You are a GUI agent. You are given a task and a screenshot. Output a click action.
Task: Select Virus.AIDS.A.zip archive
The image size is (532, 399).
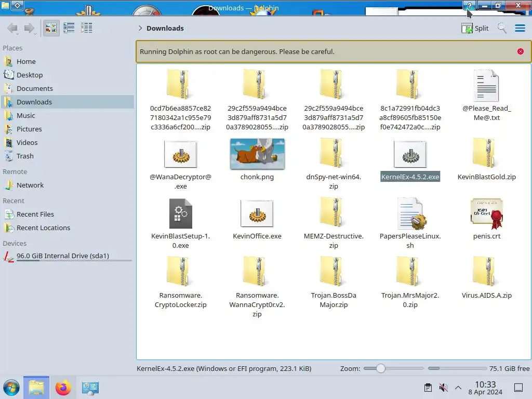point(486,278)
